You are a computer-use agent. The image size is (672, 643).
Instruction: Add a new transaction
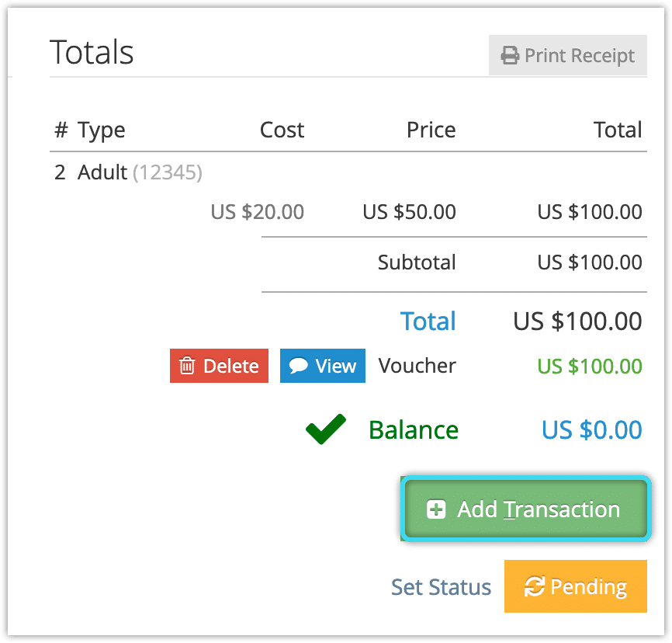[526, 509]
